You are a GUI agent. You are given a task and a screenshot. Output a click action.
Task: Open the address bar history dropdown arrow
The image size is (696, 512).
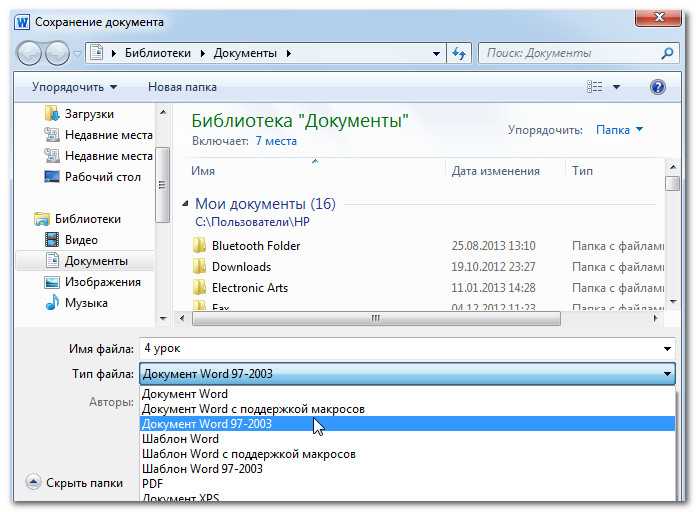[x=436, y=53]
